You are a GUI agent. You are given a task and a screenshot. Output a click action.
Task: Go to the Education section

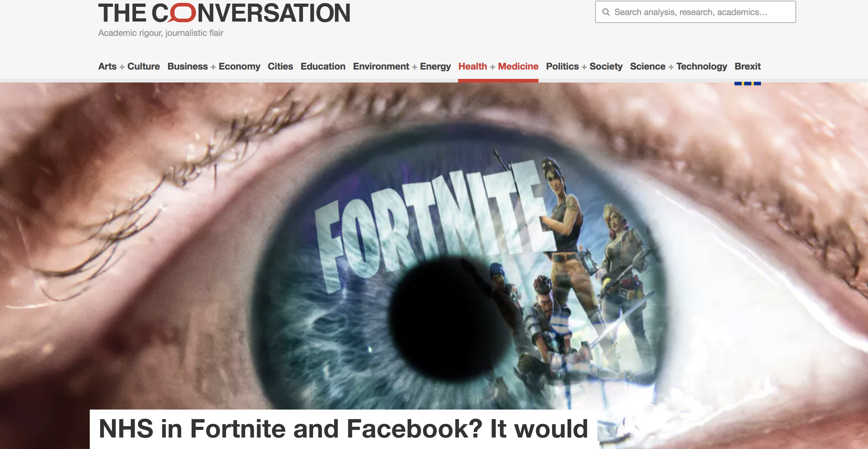(323, 66)
